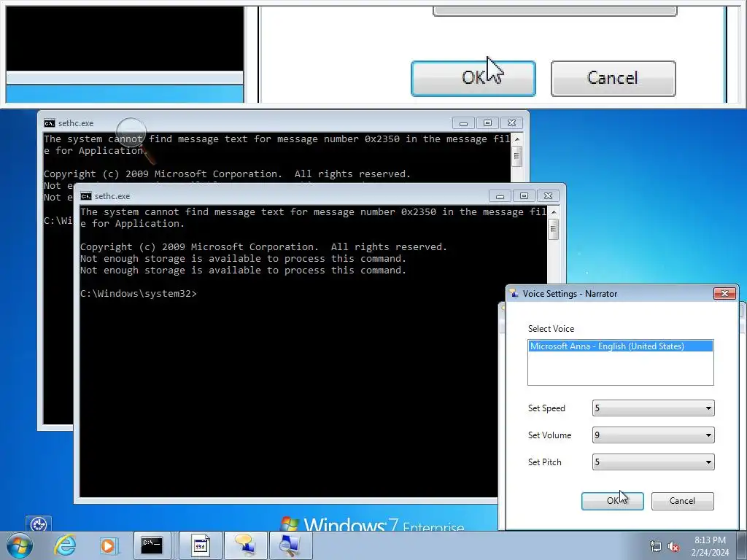Launch Internet Explorer from the taskbar
Viewport: 747px width, 560px height.
coord(65,545)
